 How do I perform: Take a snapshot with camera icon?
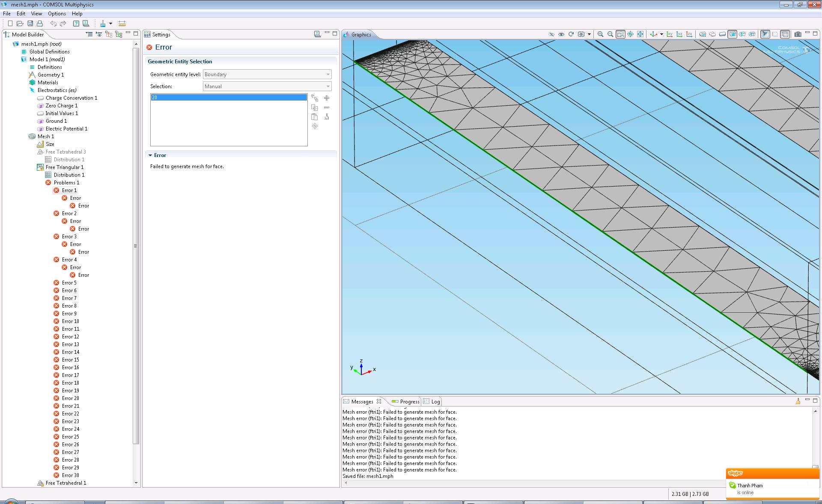point(798,34)
